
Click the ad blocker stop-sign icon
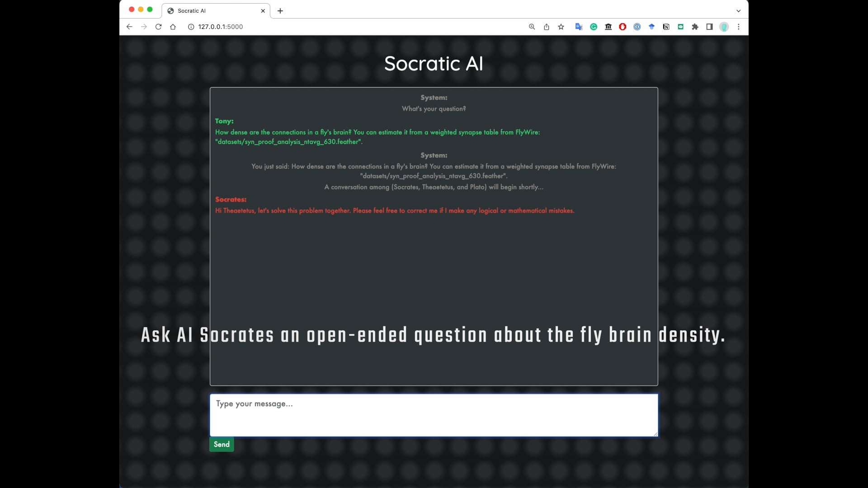[x=623, y=27]
